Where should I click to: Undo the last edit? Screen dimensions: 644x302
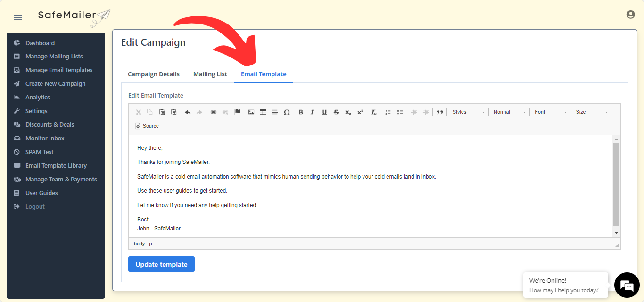coord(188,112)
